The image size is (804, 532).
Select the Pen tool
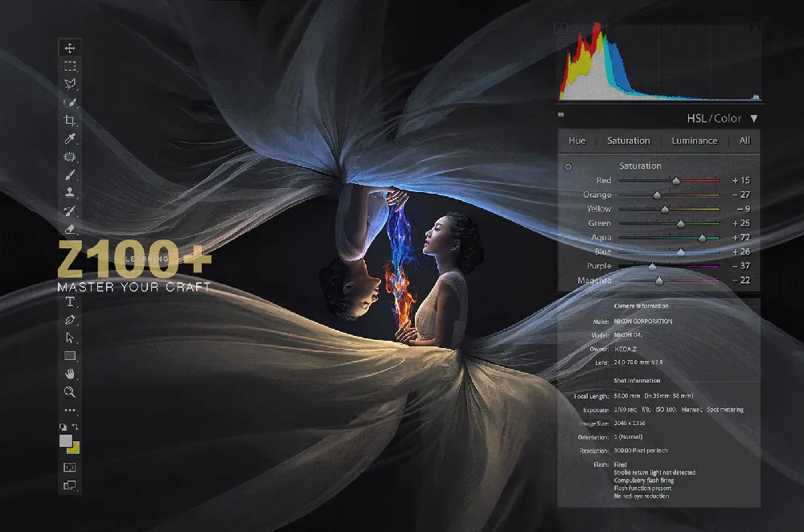tap(70, 320)
